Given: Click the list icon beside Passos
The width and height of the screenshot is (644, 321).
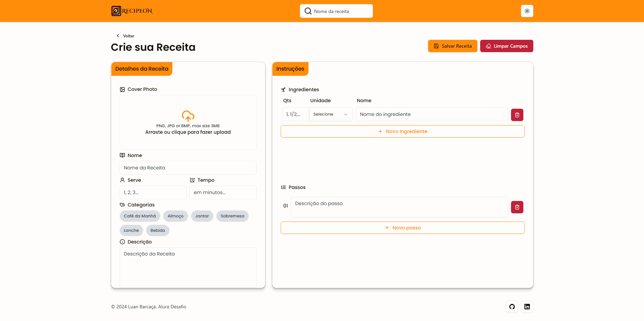Looking at the screenshot, I should 283,187.
